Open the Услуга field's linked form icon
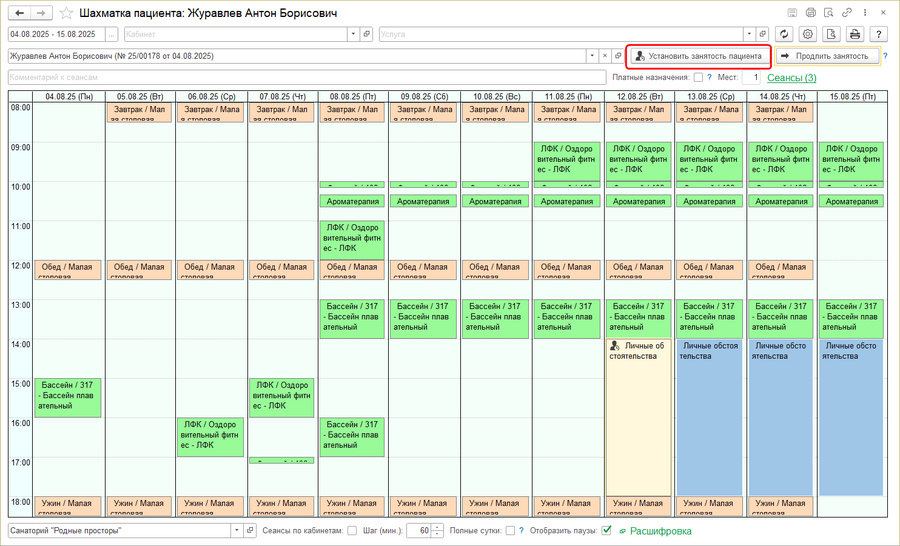This screenshot has height=546, width=900. click(x=762, y=34)
